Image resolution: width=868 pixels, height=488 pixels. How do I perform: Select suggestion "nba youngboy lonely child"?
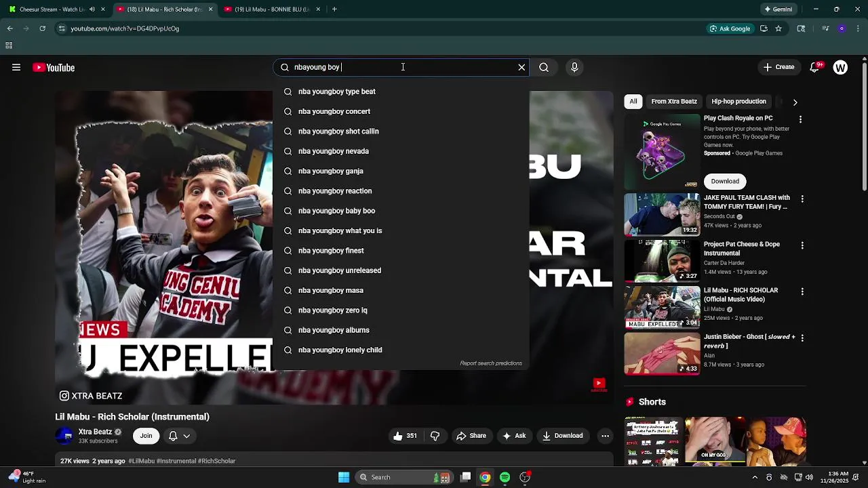401,350
